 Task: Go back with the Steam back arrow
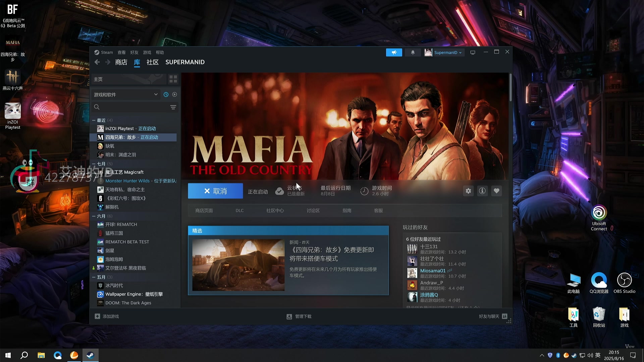coord(97,62)
